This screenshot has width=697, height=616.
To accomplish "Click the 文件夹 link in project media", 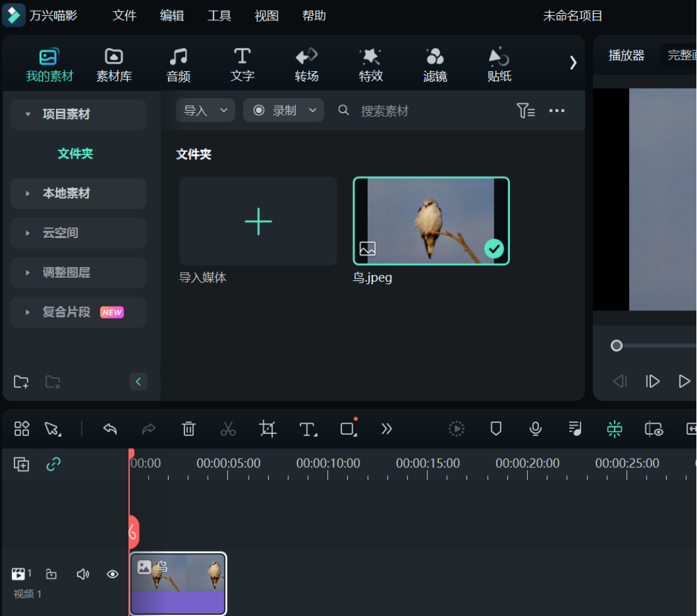I will point(75,153).
